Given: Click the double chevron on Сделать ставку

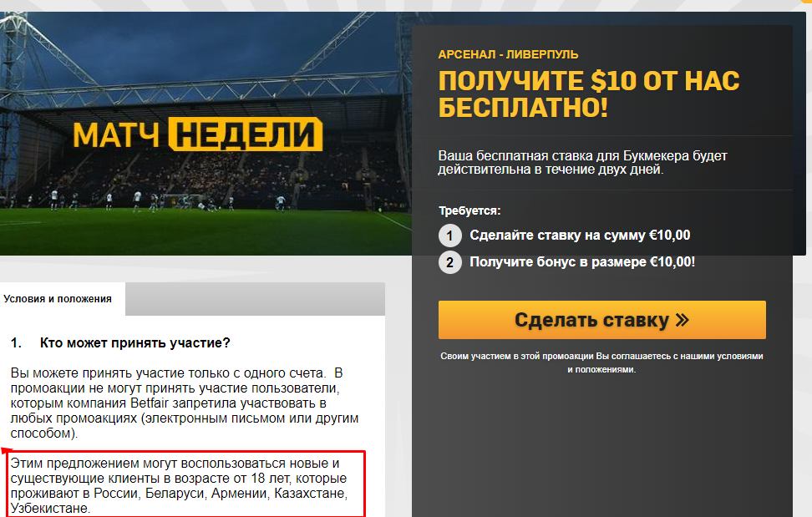Looking at the screenshot, I should click(683, 320).
